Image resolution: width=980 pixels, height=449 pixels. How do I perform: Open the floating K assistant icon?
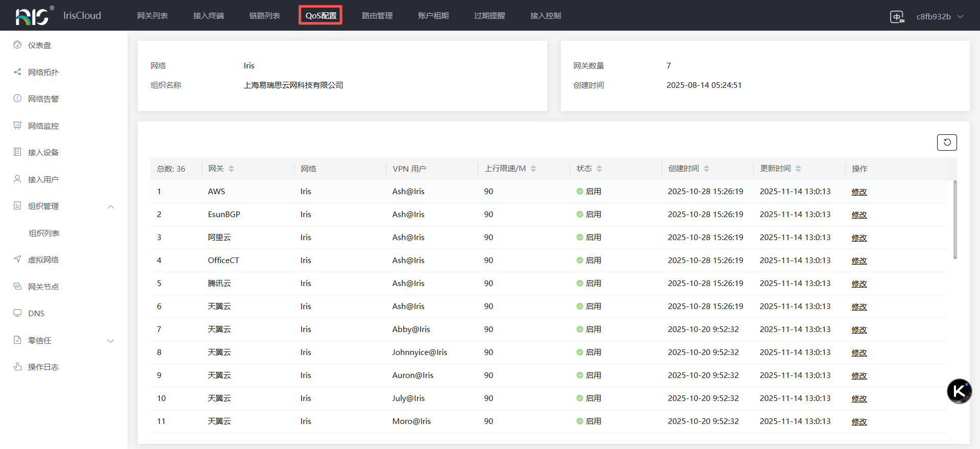point(959,391)
